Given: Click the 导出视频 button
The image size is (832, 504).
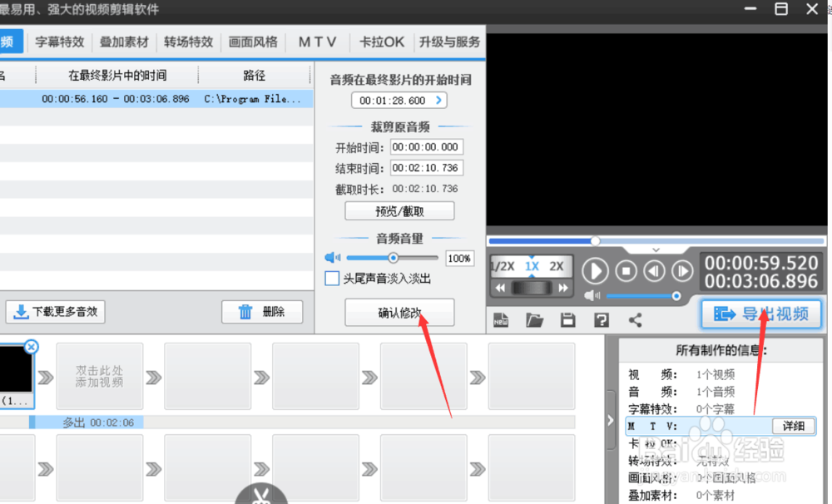Looking at the screenshot, I should click(761, 314).
